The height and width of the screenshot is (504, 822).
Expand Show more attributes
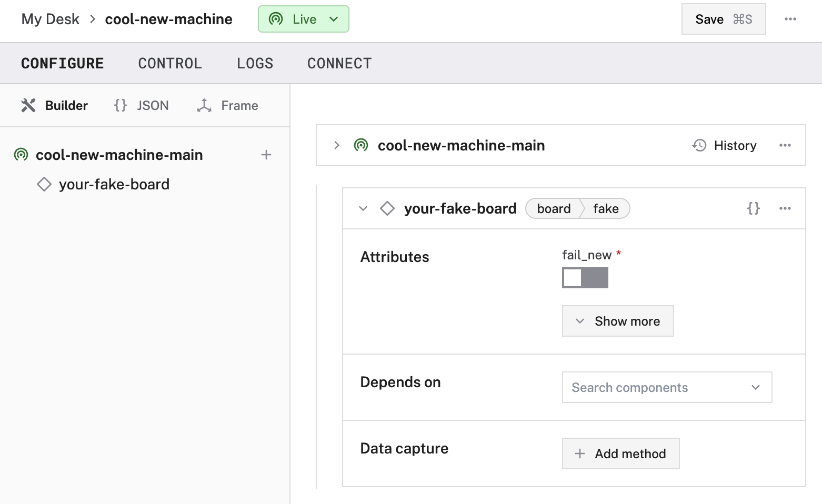617,321
